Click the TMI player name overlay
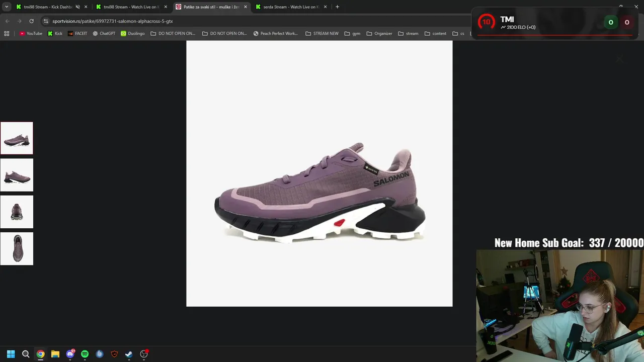Viewport: 644px width, 362px height. pyautogui.click(x=507, y=19)
